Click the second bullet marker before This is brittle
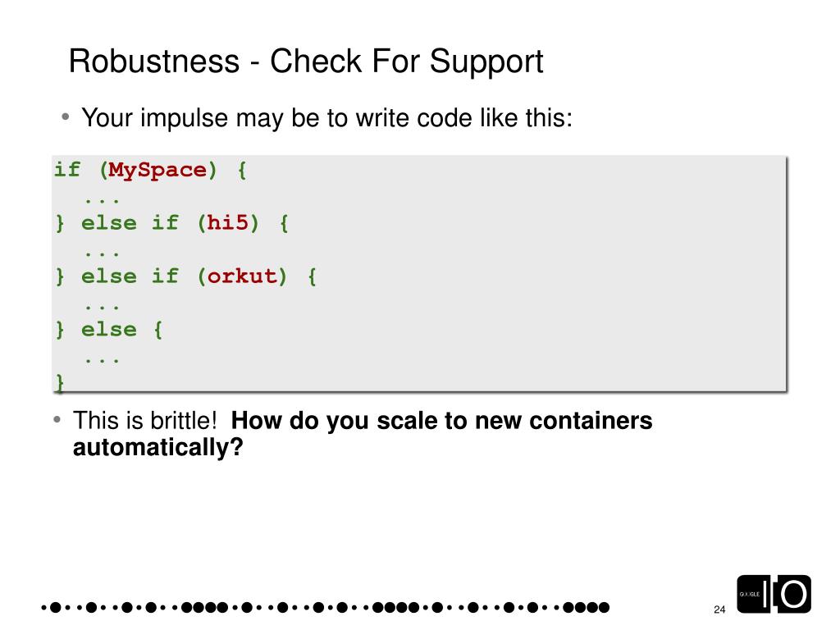Screen dimensions: 840x630 point(57,419)
